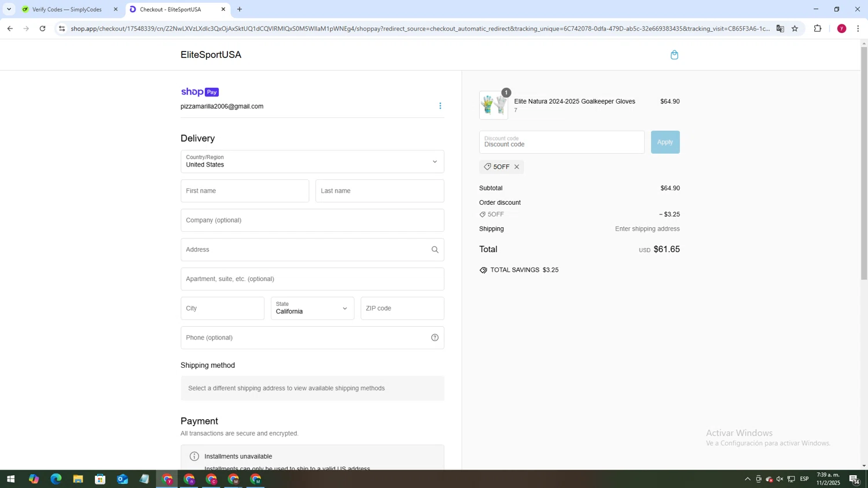Click the page vertical scrollbar
868x488 pixels.
[x=864, y=163]
